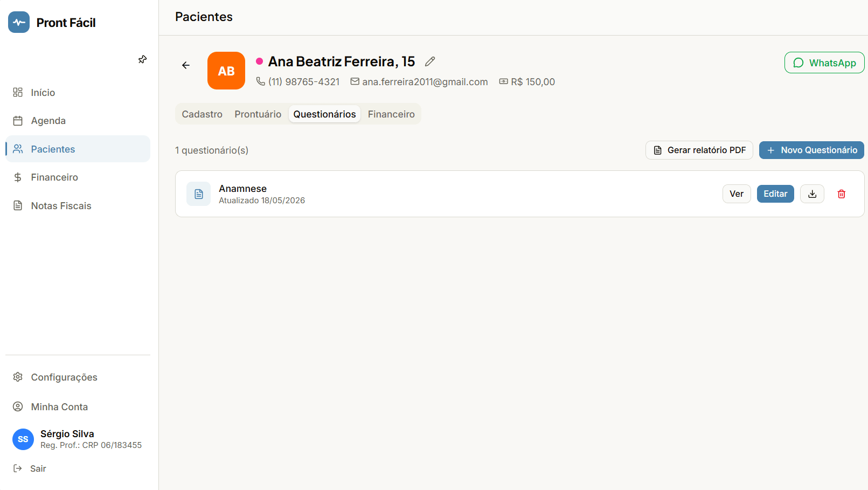Click the Reg. Prof.: CRP 06/183455 text
This screenshot has width=868, height=490.
pos(91,445)
